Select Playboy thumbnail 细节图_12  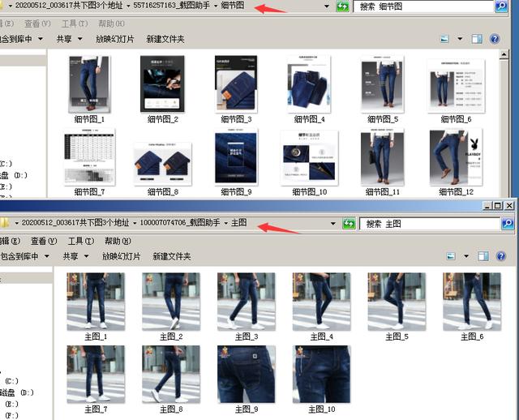[x=456, y=157]
